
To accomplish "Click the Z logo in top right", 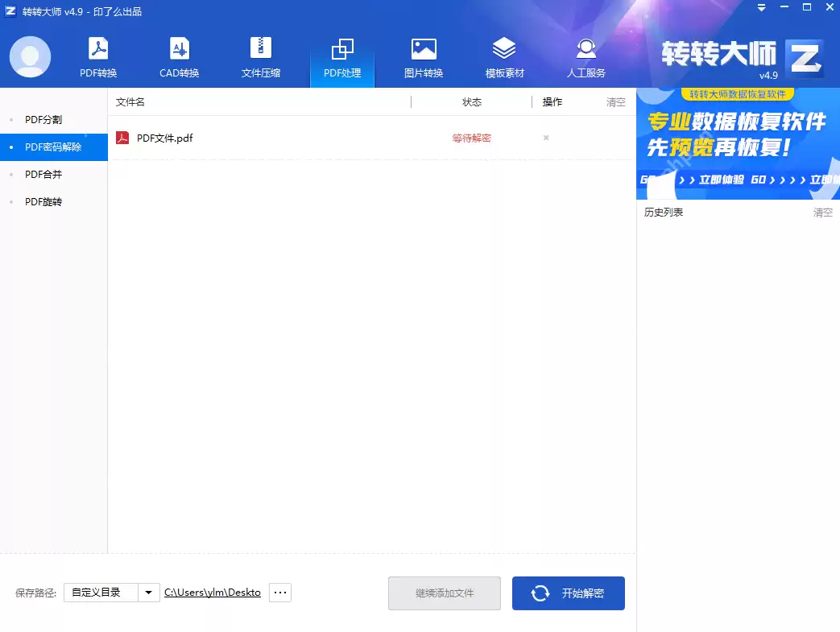I will tap(804, 57).
